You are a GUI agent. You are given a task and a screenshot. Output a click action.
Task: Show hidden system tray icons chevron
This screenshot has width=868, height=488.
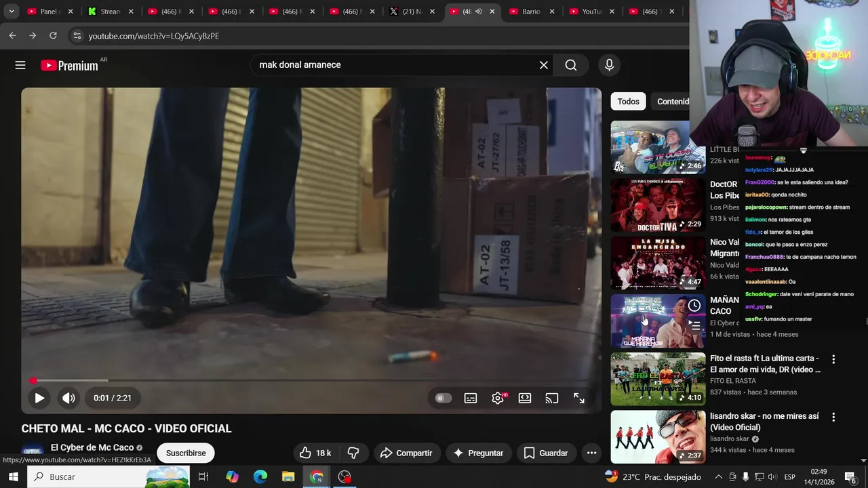coord(719,476)
